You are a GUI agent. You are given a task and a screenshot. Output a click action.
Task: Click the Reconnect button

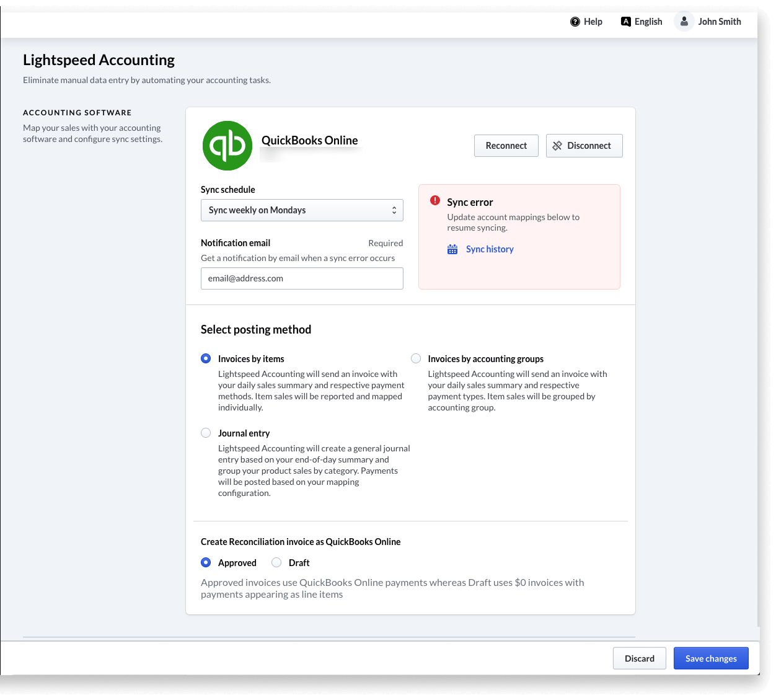[x=506, y=145]
